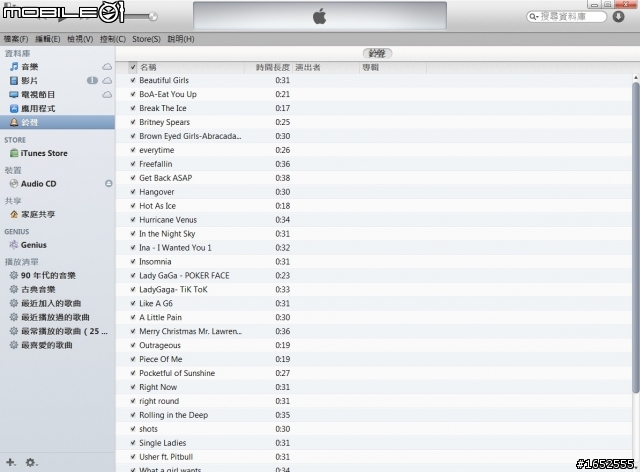Viewport: 640px width, 472px height.
Task: Open the Edit (E) menu
Action: click(x=48, y=39)
